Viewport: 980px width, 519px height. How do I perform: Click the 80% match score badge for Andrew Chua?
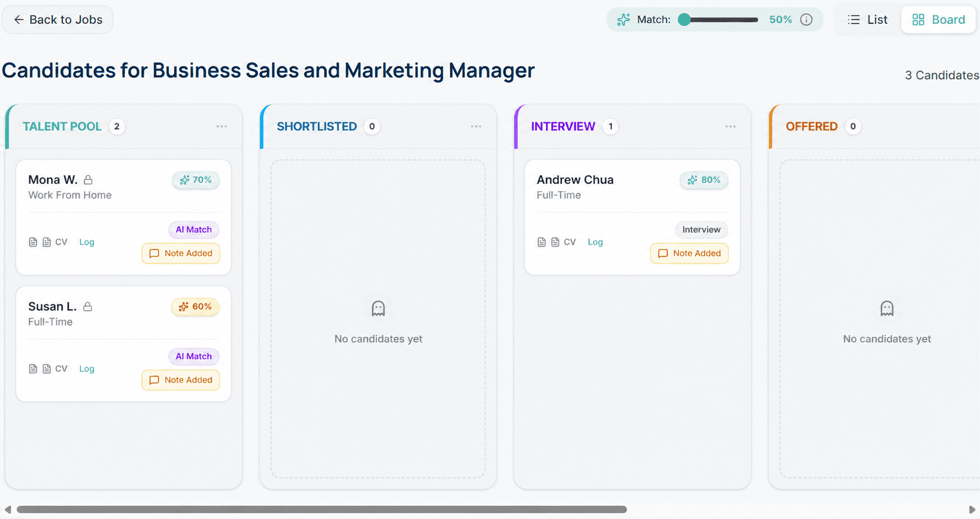[x=704, y=180]
